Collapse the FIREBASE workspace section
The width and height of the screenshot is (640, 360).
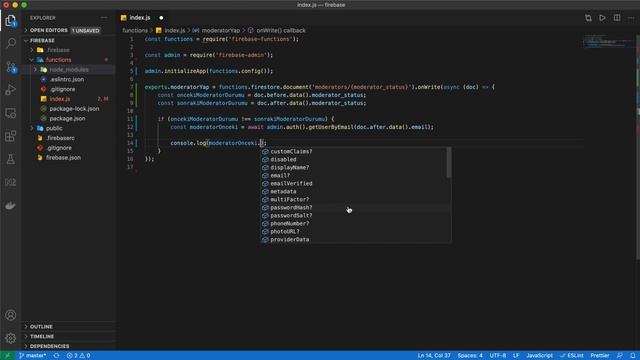[x=69, y=40]
